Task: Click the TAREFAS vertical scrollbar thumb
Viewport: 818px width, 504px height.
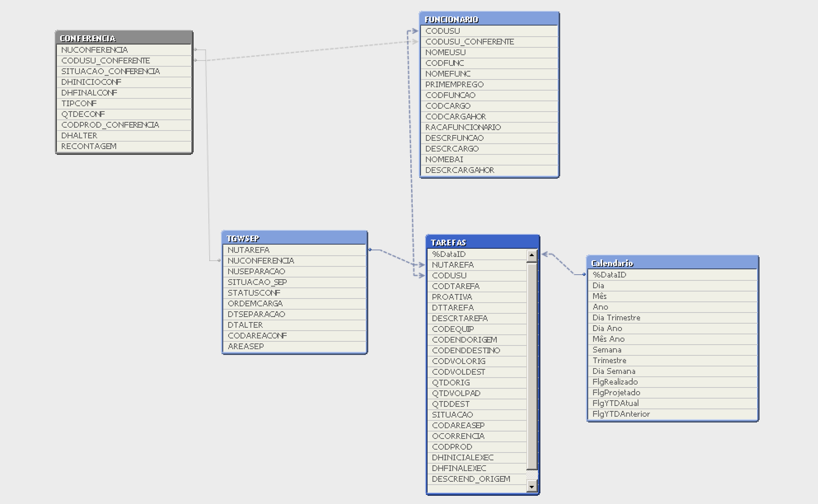Action: [x=532, y=366]
